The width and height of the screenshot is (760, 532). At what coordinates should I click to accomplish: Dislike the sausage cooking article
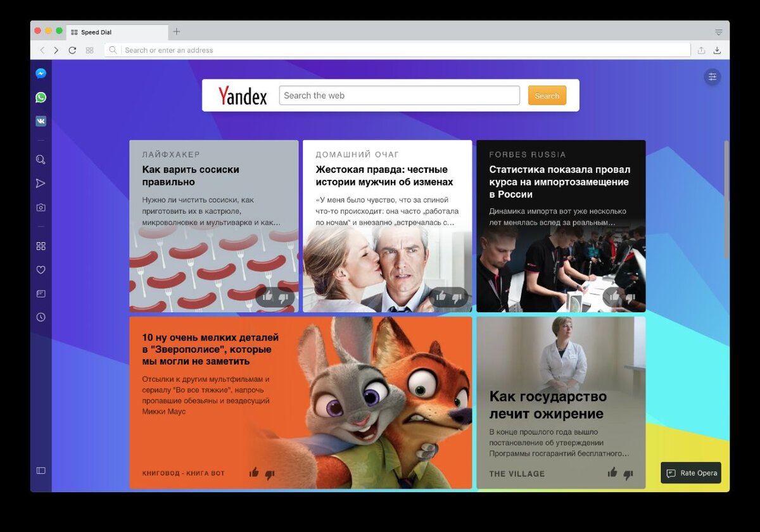pos(283,297)
